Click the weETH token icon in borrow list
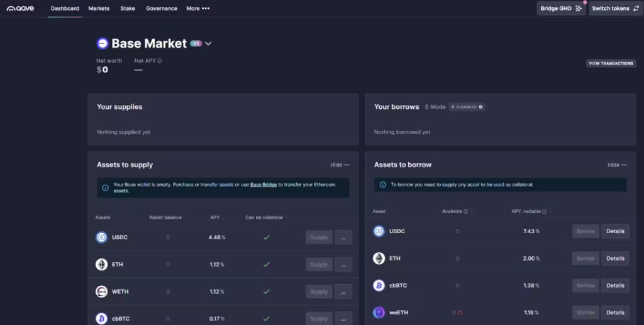 point(379,312)
